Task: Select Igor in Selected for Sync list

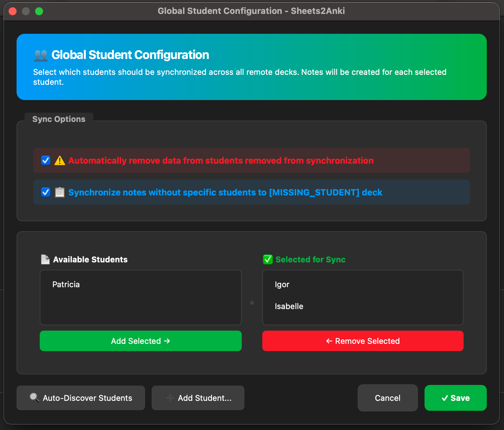Action: (282, 285)
